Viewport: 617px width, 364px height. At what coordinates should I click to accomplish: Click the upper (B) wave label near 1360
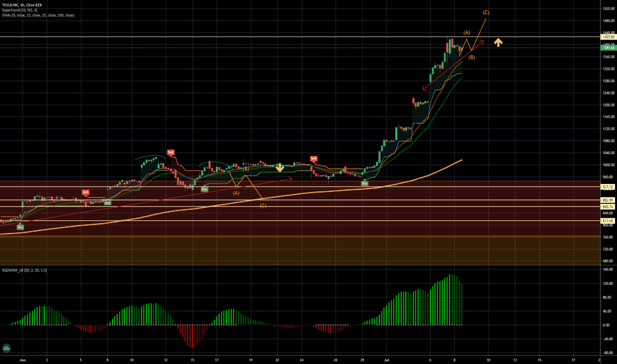pyautogui.click(x=471, y=58)
